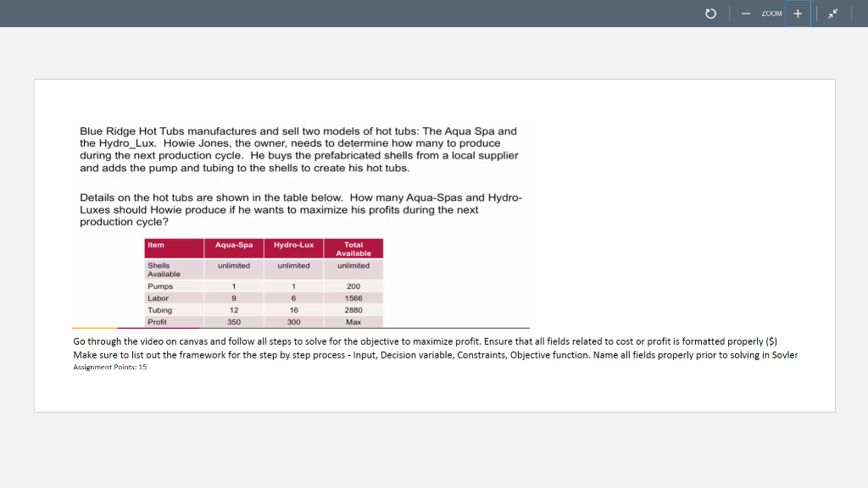Select the 'Tubing' row label
The image size is (868, 488).
tap(159, 310)
